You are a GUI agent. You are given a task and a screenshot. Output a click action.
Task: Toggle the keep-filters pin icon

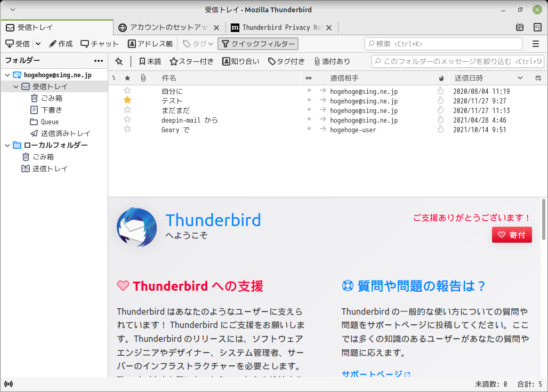point(119,61)
